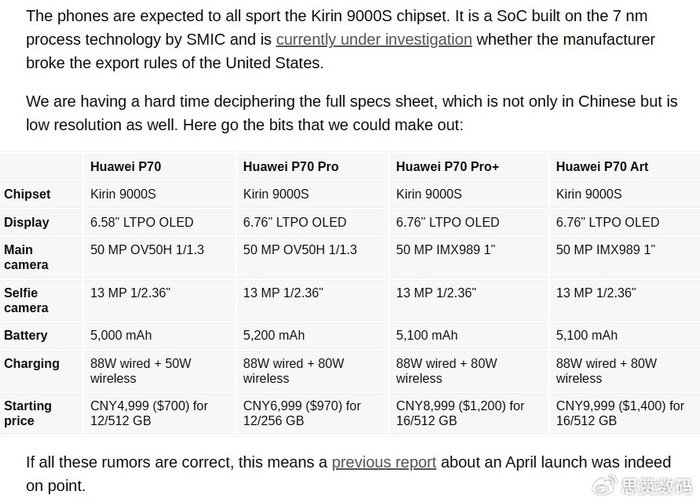
Task: Select the Huawei P70 column header
Action: pyautogui.click(x=127, y=166)
